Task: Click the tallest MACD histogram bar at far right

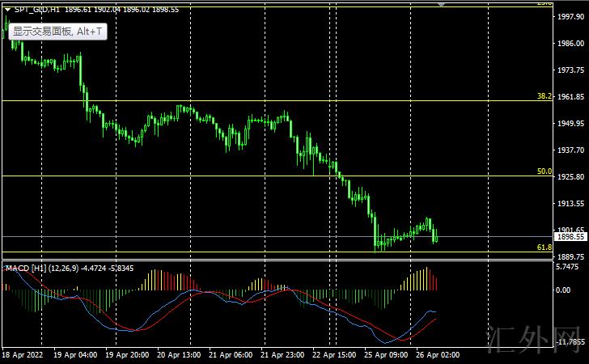Action: click(426, 278)
